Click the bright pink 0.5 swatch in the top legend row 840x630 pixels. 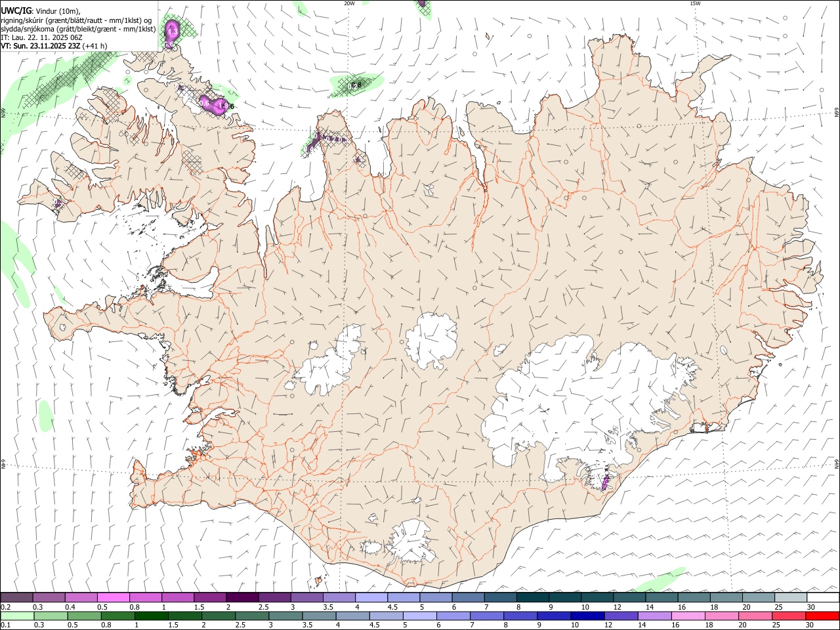point(113,598)
